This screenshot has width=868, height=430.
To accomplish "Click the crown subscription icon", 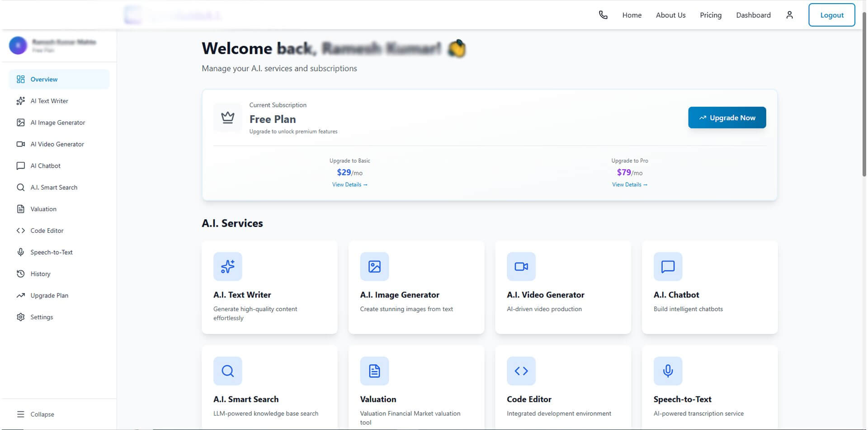I will [x=228, y=118].
